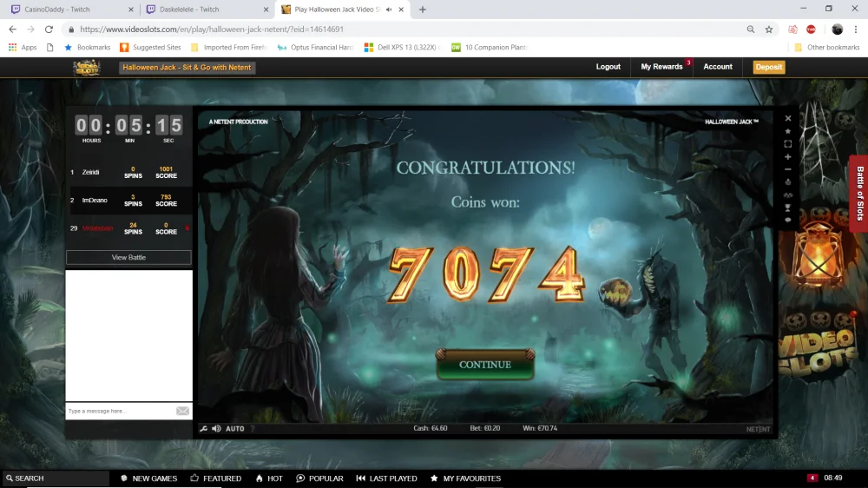Click the red notification badge bottom right
This screenshot has width=868, height=488.
[x=812, y=478]
